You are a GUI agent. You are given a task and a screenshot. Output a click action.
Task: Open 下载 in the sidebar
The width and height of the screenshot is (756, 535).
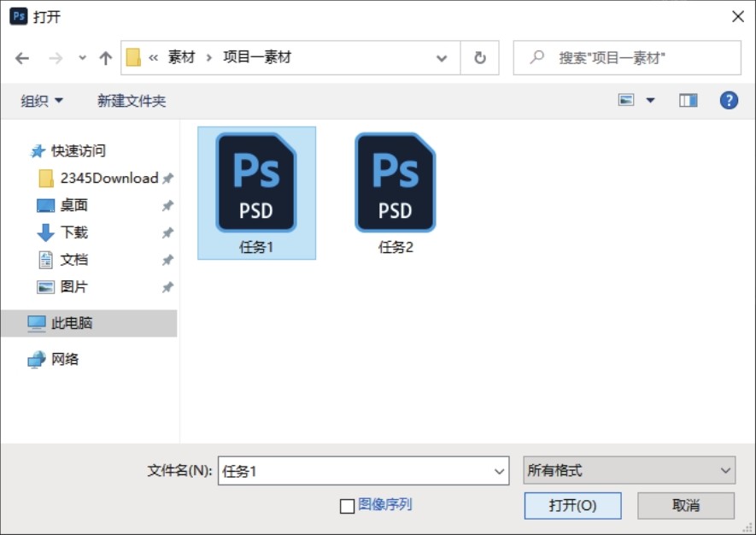click(73, 232)
